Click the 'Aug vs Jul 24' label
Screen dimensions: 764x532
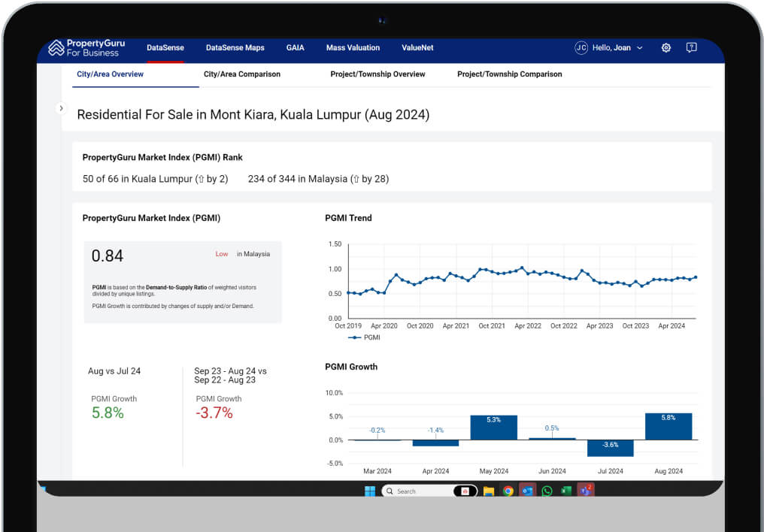114,371
